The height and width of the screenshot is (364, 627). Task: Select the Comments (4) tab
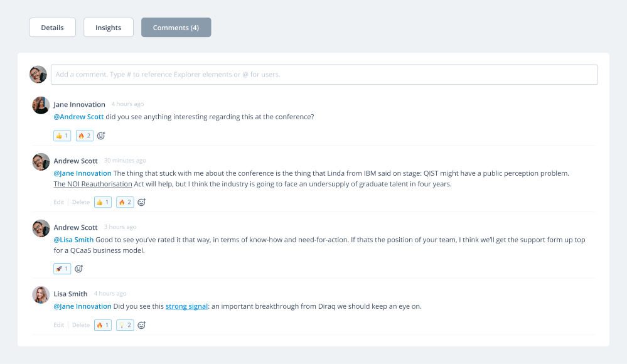[176, 28]
